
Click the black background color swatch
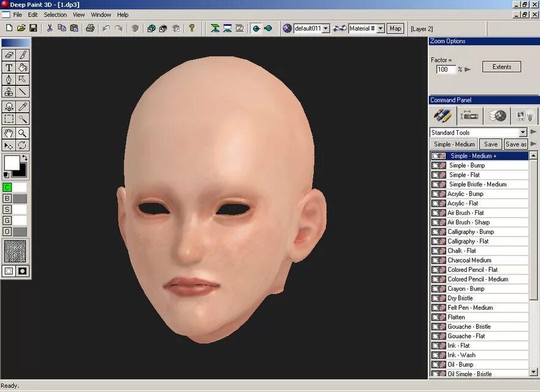pyautogui.click(x=23, y=172)
